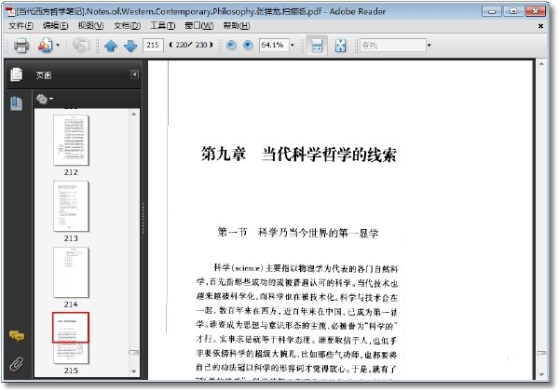
Task: Minimize the Adobe Reader window
Action: [x=492, y=11]
